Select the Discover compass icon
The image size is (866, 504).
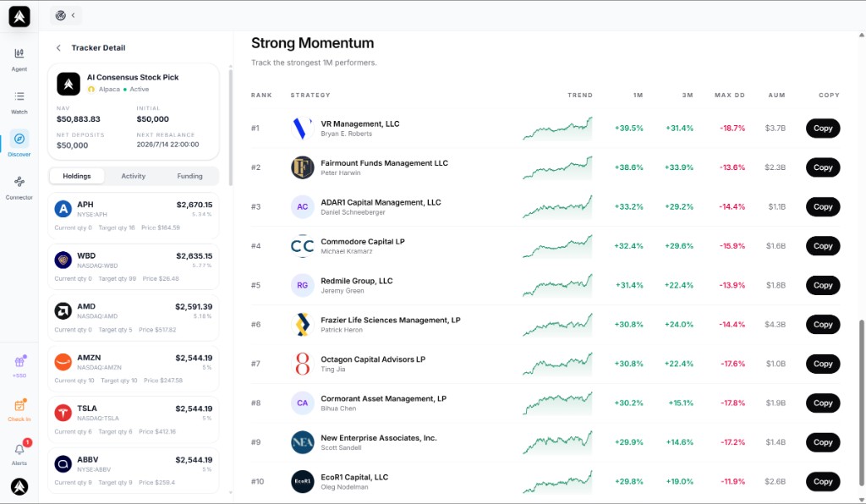19,140
